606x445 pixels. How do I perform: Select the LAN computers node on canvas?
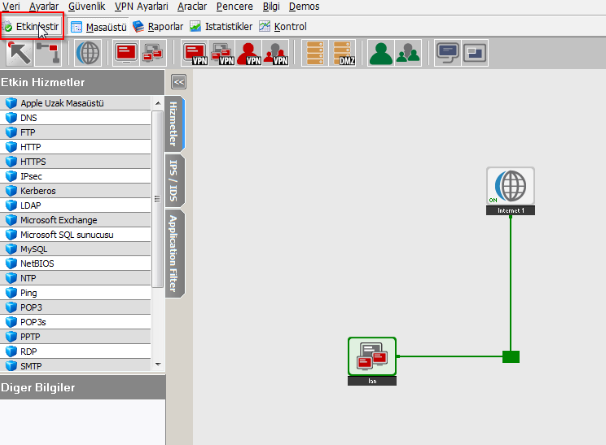tap(372, 356)
